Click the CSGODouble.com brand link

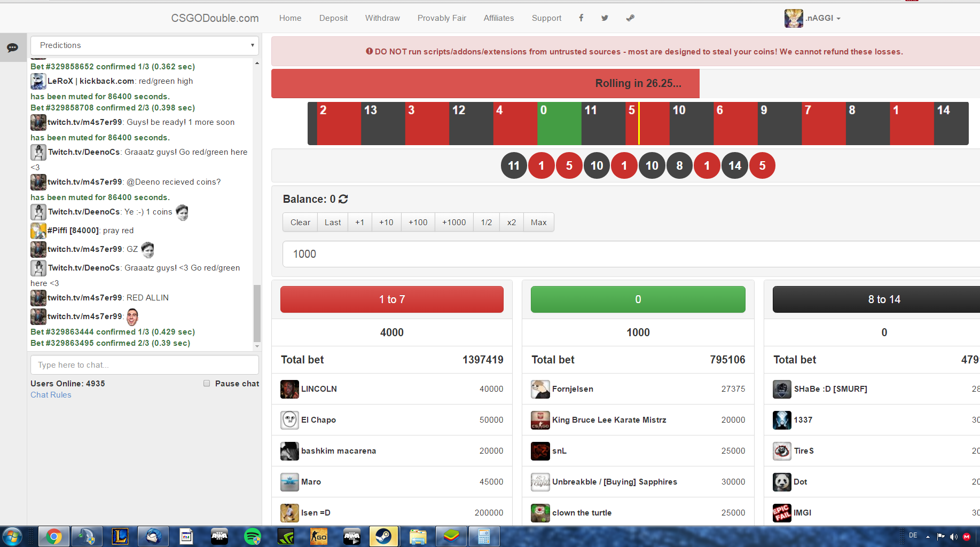[x=215, y=18]
